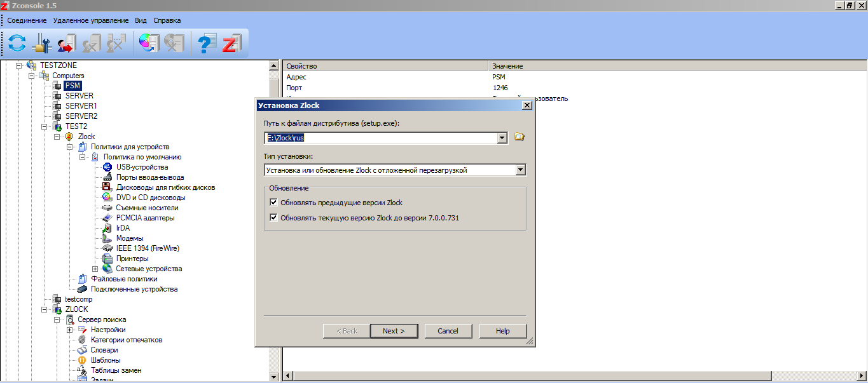Click the red Z server toolbar icon

[x=231, y=43]
